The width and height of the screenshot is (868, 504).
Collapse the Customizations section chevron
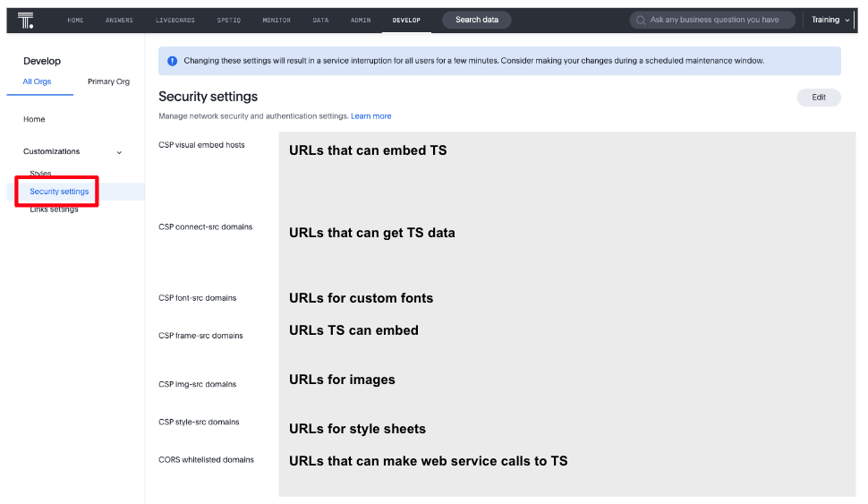[x=120, y=152]
